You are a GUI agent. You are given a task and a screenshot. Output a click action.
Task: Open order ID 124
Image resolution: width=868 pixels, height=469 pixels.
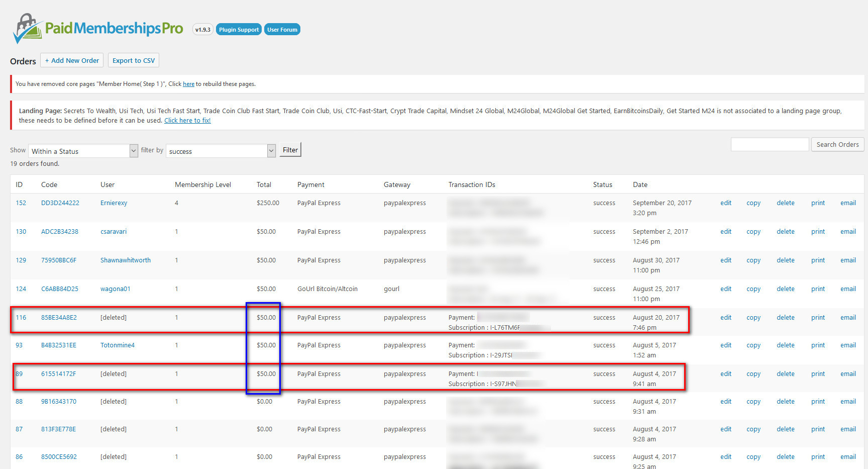coord(21,289)
